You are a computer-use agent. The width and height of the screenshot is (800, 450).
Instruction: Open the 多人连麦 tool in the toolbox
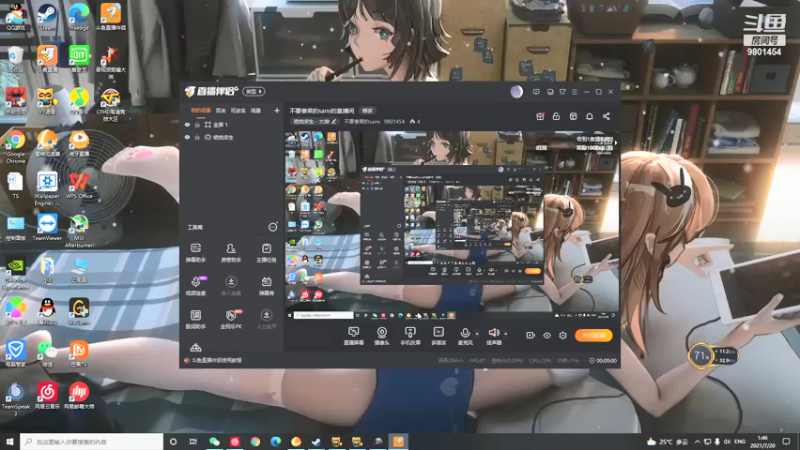point(231,286)
